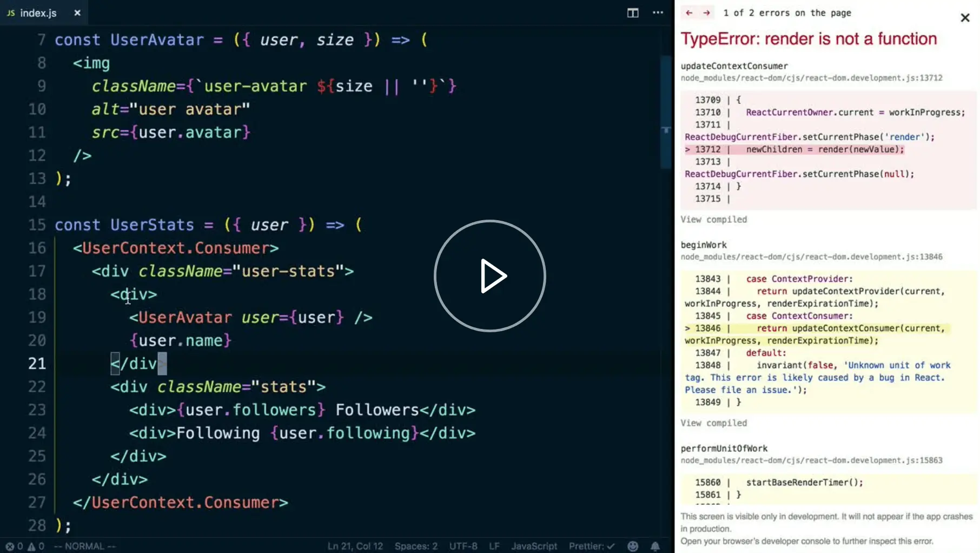Open the editor more actions "..." menu
Screen dimensions: 980x553
(x=657, y=12)
